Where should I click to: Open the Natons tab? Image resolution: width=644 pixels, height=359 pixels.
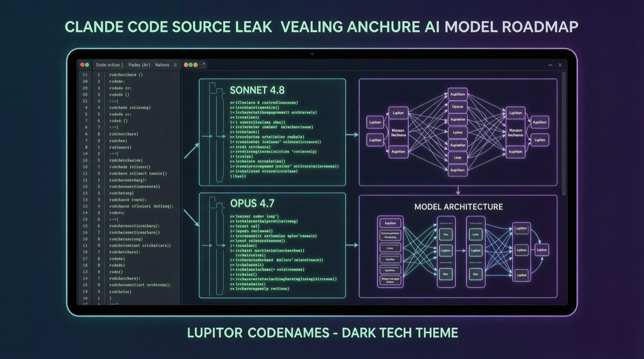pyautogui.click(x=162, y=65)
